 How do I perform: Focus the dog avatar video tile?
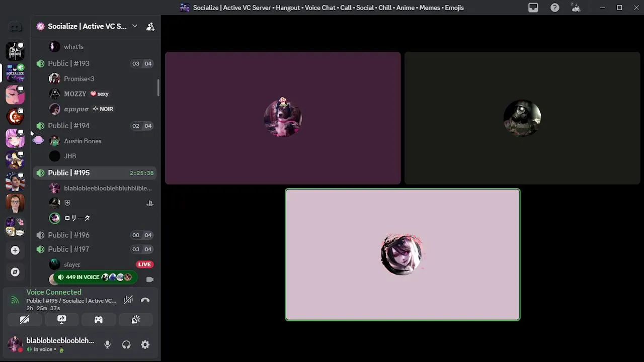click(x=283, y=118)
